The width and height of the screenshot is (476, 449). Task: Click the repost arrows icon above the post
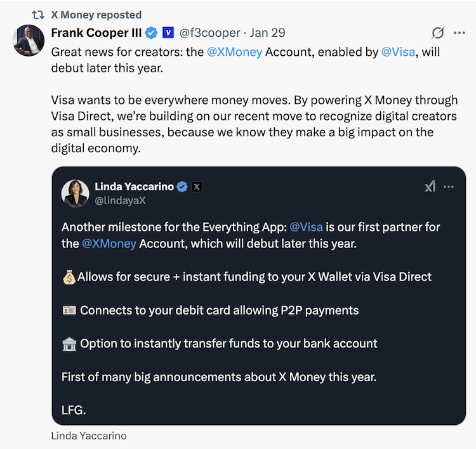coord(38,15)
